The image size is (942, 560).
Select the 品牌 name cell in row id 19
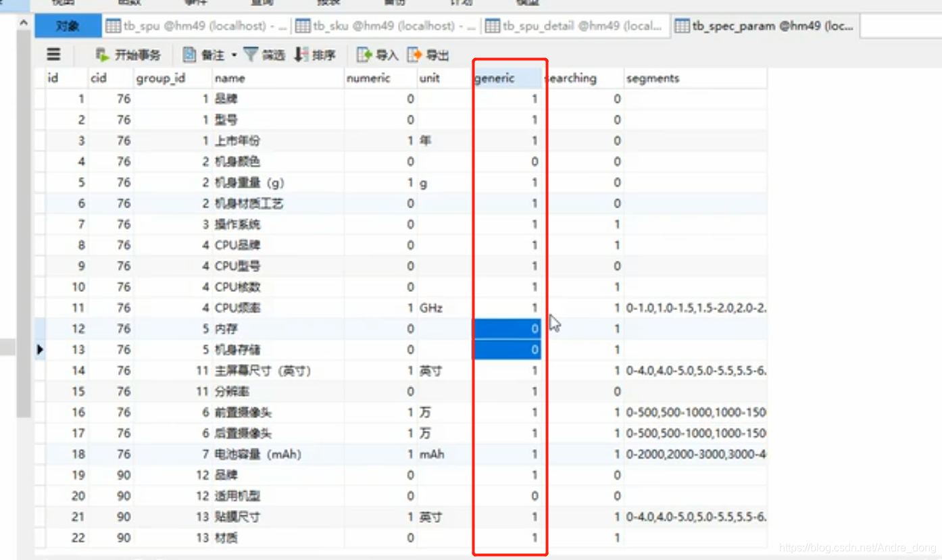click(278, 476)
